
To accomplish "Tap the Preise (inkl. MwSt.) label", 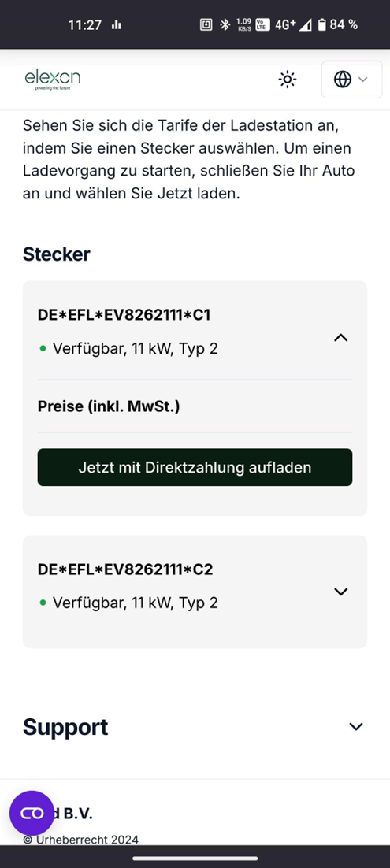I will pos(109,406).
